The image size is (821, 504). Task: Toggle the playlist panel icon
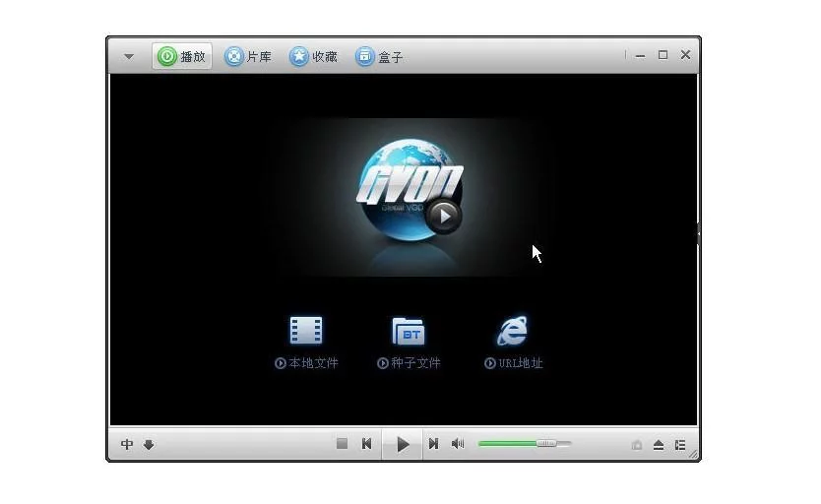pyautogui.click(x=680, y=445)
